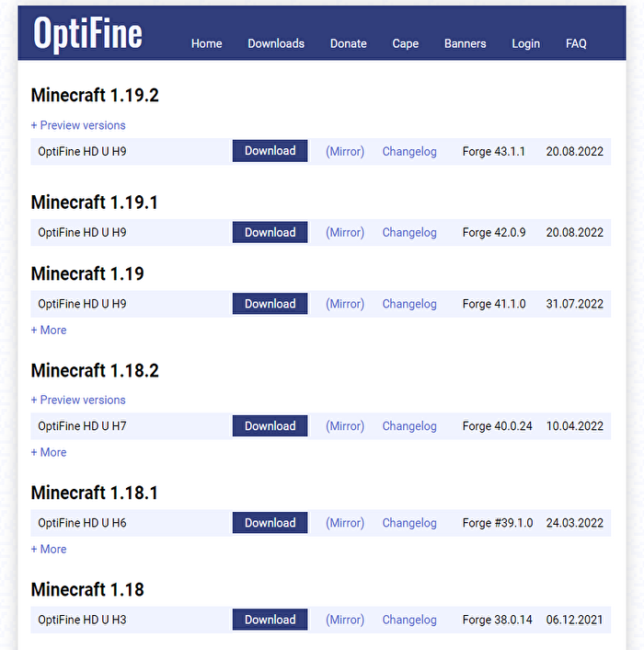Click the Forge #39.1.0 text
Image resolution: width=644 pixels, height=650 pixels.
(498, 523)
